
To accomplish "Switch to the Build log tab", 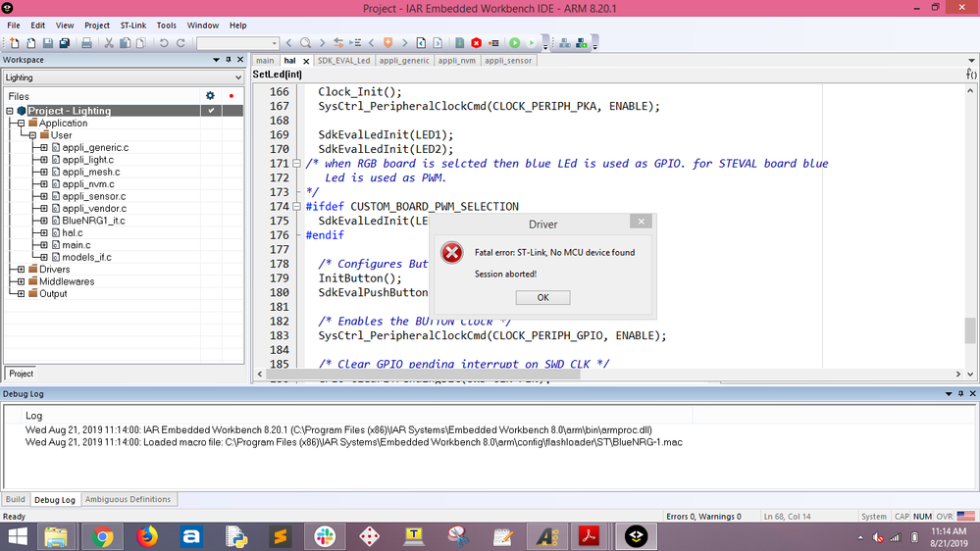I will click(x=16, y=499).
